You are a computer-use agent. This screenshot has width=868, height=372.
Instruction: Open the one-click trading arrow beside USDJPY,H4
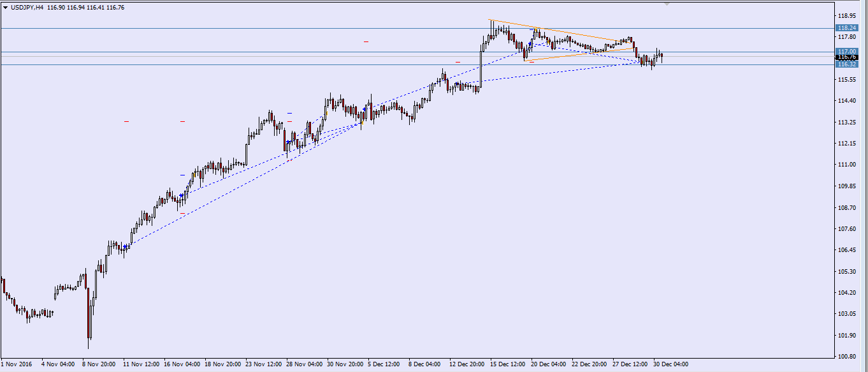[x=6, y=8]
